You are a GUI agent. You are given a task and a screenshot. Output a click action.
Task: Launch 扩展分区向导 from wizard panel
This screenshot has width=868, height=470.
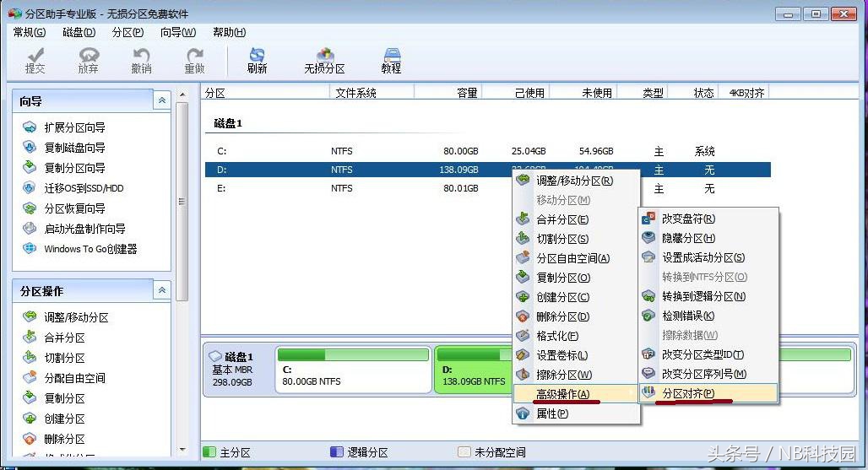pos(64,127)
